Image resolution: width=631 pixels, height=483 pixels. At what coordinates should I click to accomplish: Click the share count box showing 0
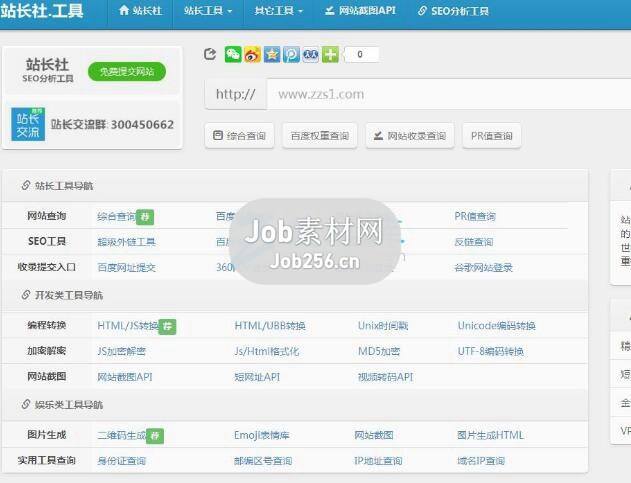[x=361, y=54]
